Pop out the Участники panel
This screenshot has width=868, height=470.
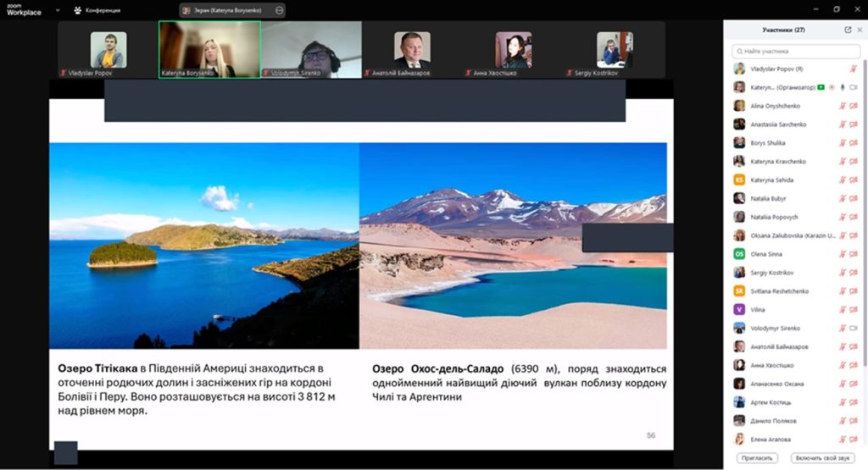pyautogui.click(x=848, y=30)
